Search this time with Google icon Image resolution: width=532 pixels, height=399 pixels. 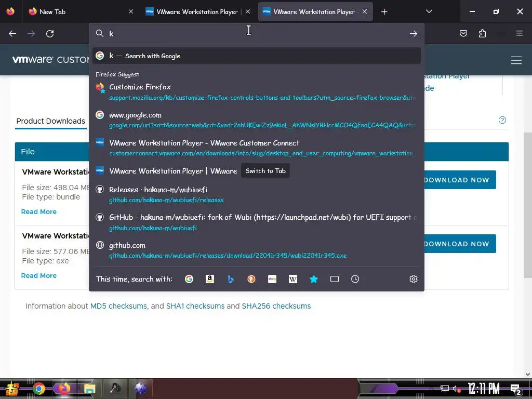click(189, 279)
